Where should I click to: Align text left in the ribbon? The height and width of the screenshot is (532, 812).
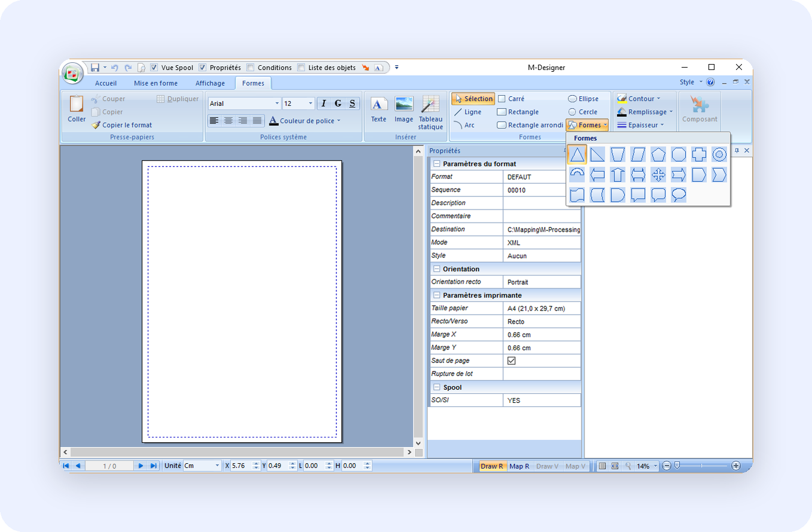click(214, 120)
